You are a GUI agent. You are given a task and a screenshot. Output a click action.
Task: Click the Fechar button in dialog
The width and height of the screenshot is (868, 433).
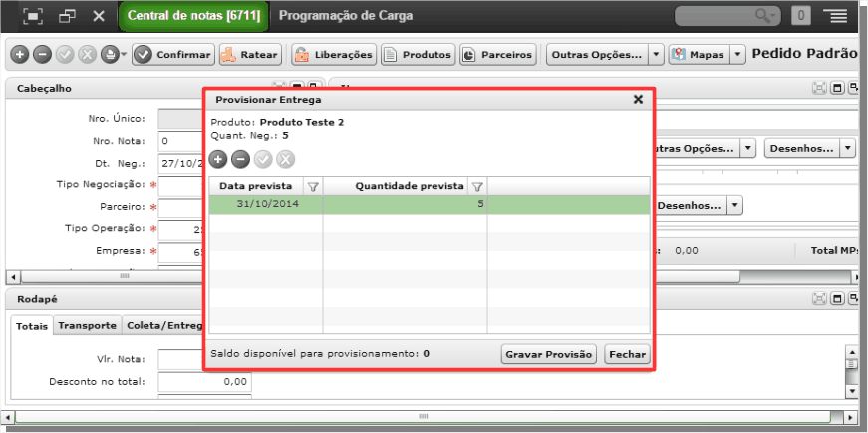[627, 354]
